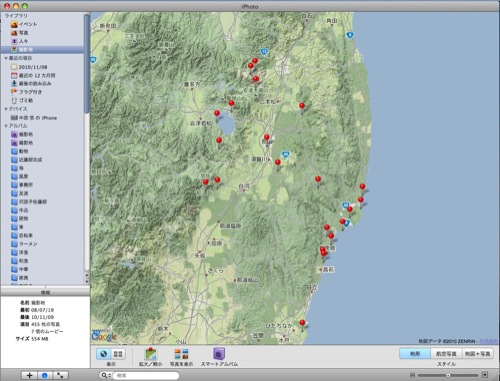
Task: Switch to globe map view
Action: point(104,354)
